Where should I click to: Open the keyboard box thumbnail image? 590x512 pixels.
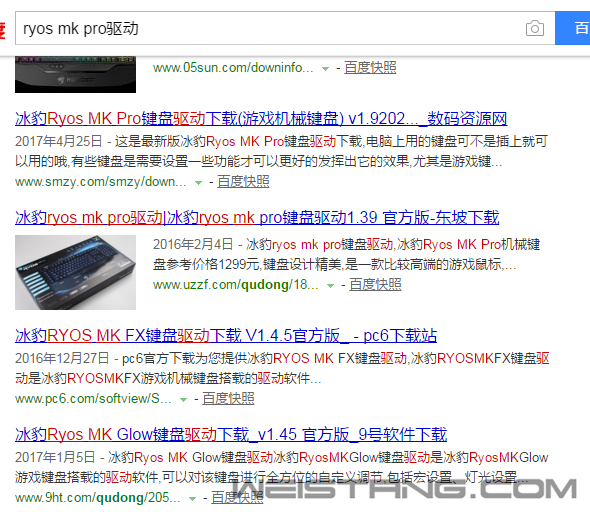(x=75, y=272)
